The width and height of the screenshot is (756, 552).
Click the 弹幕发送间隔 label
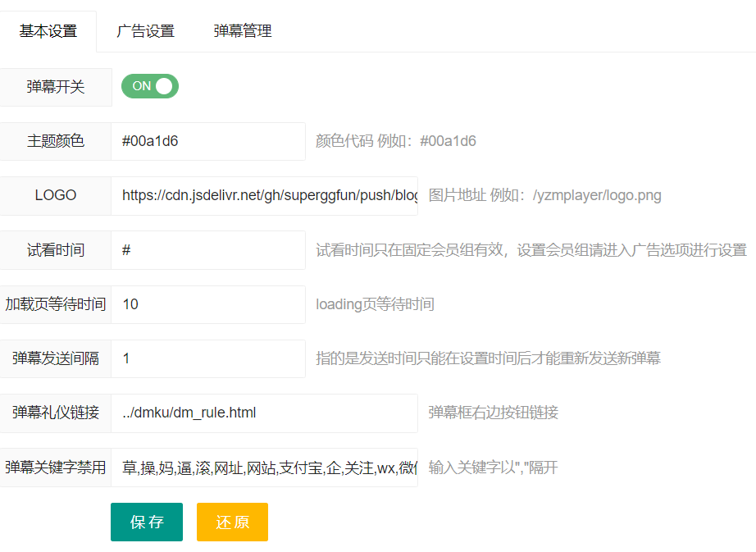click(56, 358)
